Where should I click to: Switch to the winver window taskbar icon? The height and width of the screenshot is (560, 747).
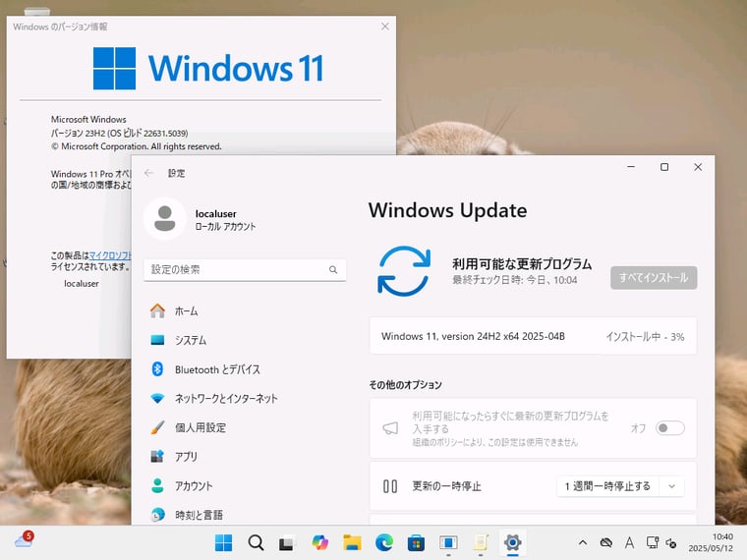pyautogui.click(x=448, y=542)
